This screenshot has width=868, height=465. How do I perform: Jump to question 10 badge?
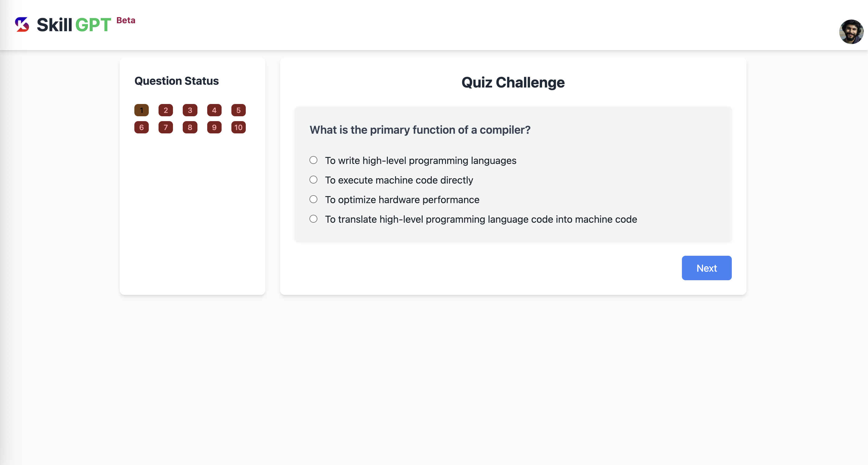238,127
